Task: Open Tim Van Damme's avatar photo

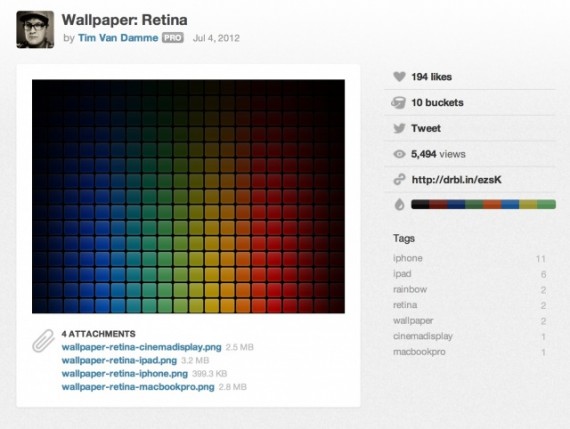Action: coord(35,29)
